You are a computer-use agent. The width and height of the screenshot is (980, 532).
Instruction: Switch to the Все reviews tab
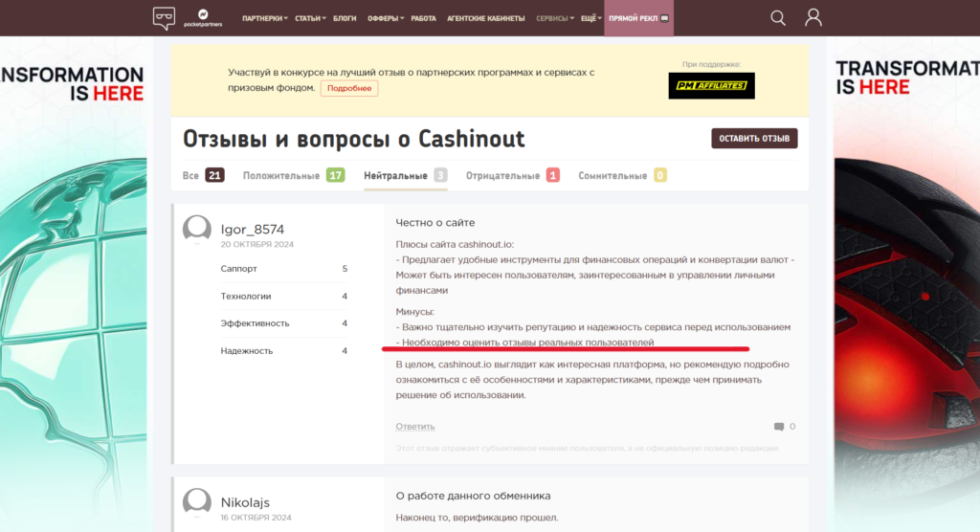203,176
